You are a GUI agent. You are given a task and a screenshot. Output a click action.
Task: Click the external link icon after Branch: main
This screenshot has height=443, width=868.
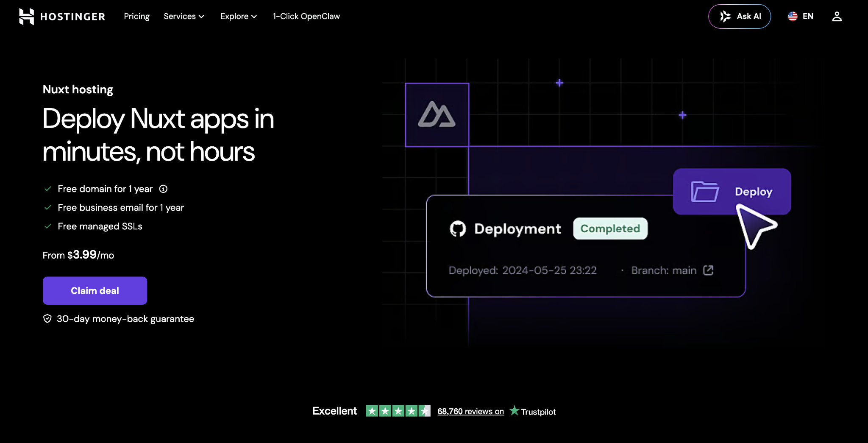708,270
